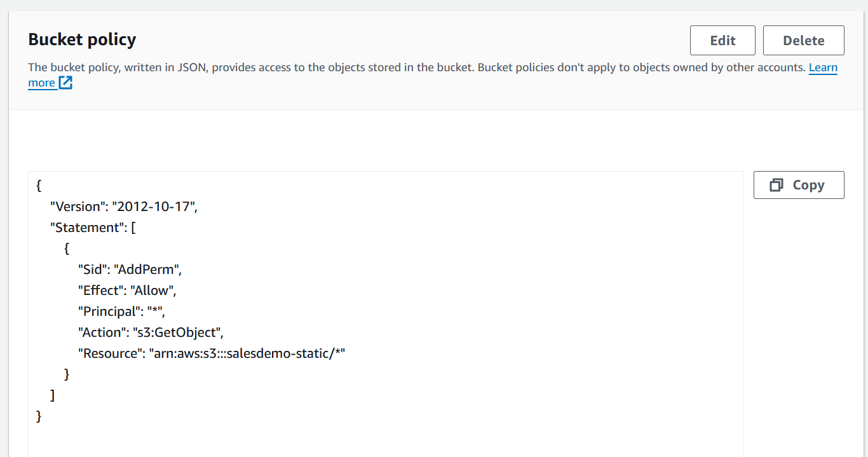Viewport: 868px width, 457px height.
Task: Click the "Effect": "Allow" line
Action: coord(126,290)
